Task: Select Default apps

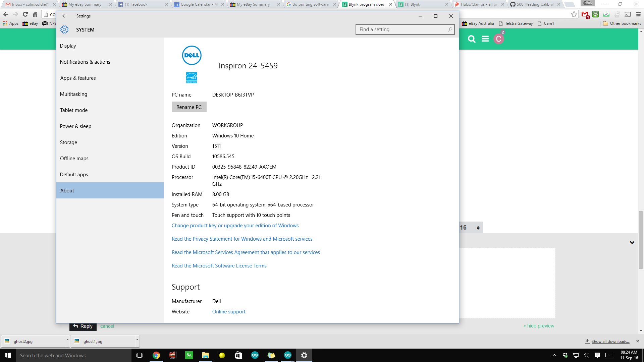Action: (110, 175)
